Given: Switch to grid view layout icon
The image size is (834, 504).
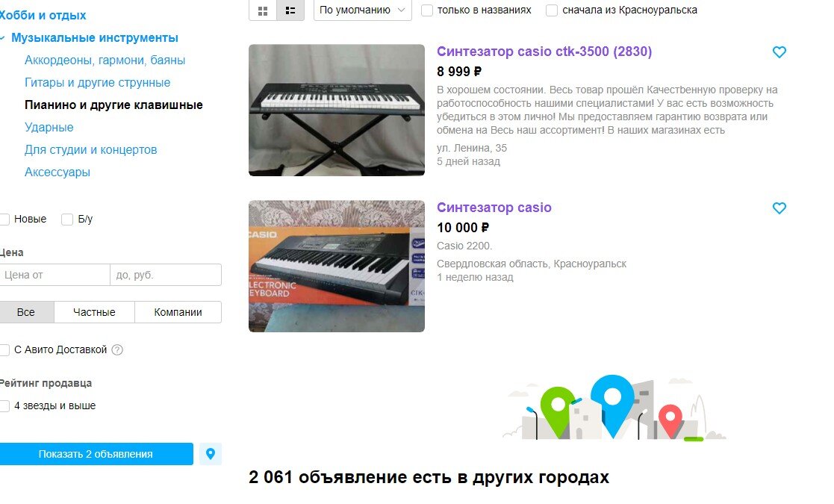Looking at the screenshot, I should point(263,10).
